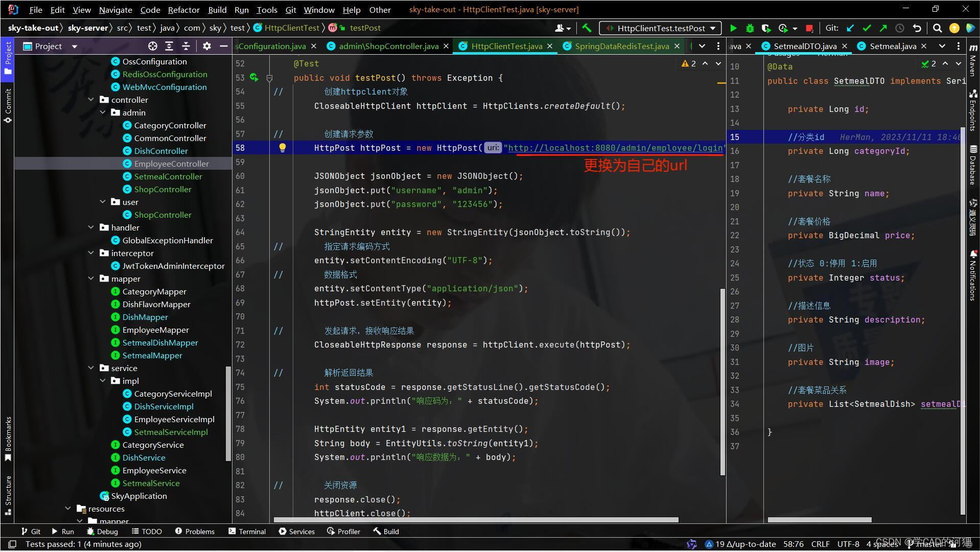Commit changes with green checkmark Git icon

point(867,28)
